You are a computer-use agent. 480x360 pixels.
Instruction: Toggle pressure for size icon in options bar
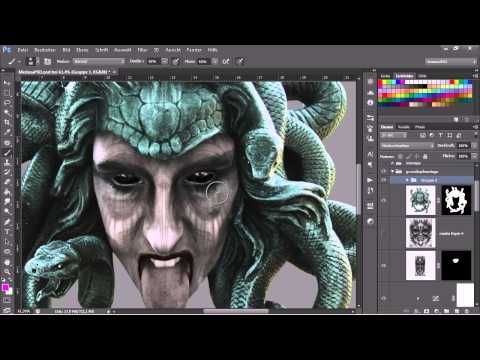tap(240, 61)
